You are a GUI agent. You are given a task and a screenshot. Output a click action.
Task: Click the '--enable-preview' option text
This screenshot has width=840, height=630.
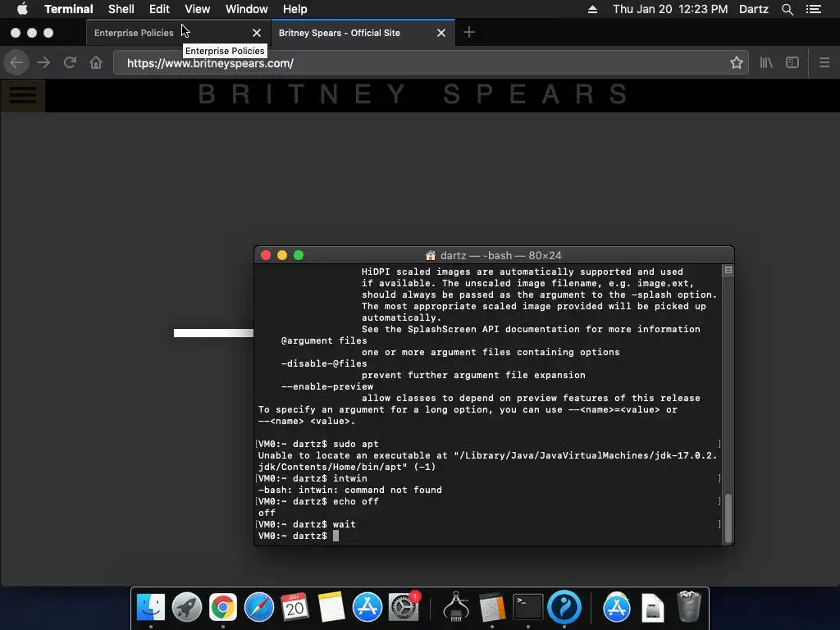pos(326,387)
